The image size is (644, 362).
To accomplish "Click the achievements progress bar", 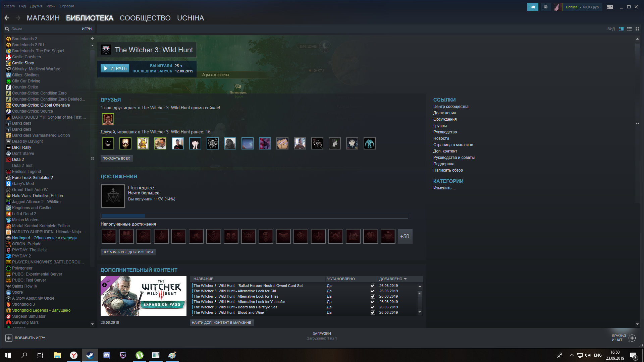I will (x=254, y=216).
